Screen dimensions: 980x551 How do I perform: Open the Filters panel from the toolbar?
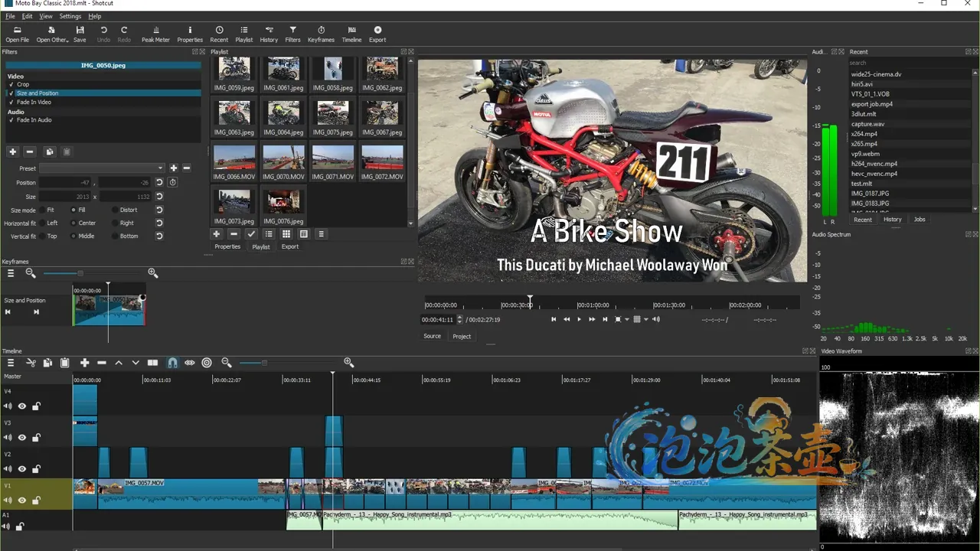292,34
